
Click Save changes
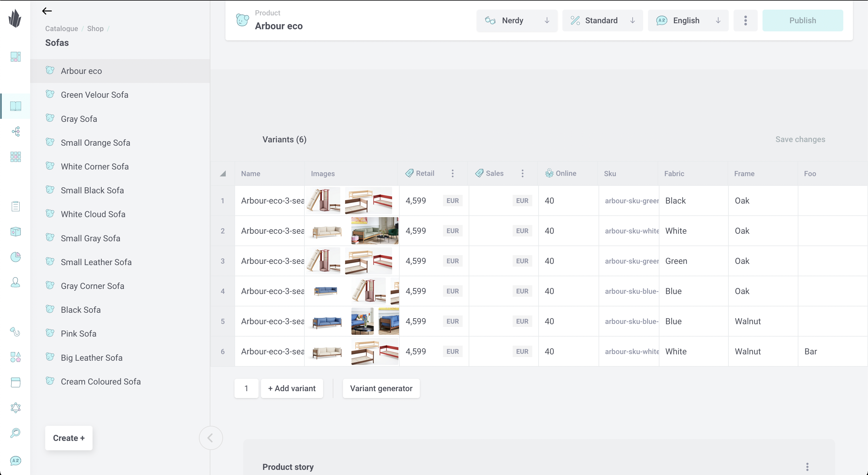tap(800, 139)
